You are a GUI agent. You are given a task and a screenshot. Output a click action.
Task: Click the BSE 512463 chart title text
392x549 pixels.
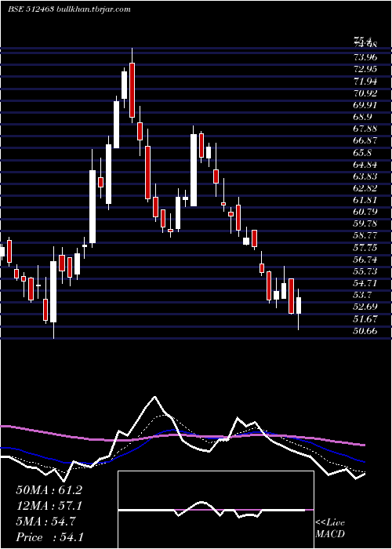pyautogui.click(x=69, y=9)
